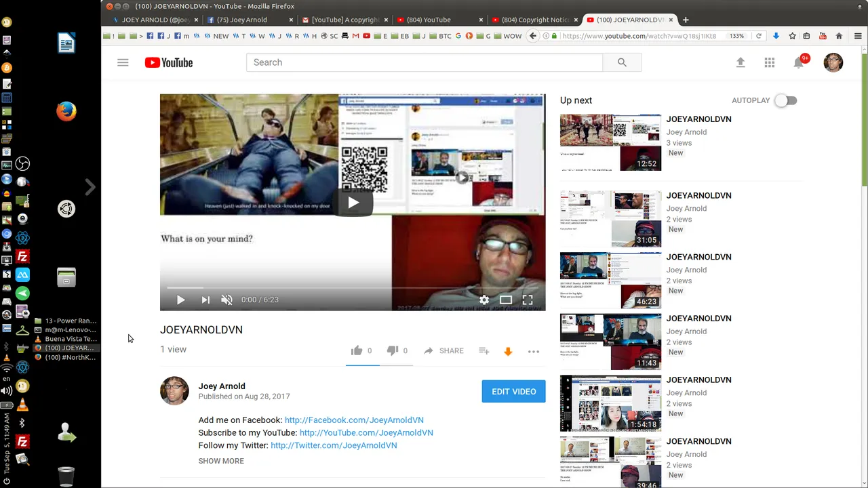Select the 13 - Power Ran... window entry

click(66, 321)
